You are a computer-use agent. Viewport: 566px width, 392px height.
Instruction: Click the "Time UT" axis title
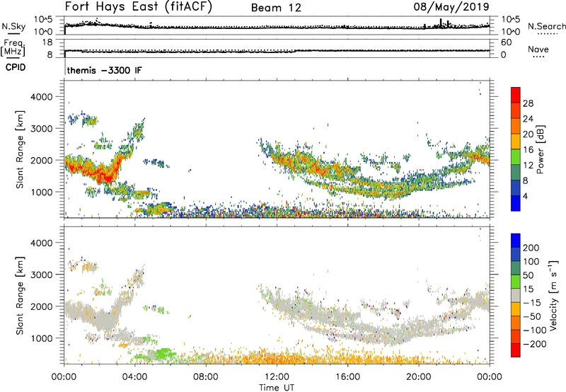tap(277, 388)
